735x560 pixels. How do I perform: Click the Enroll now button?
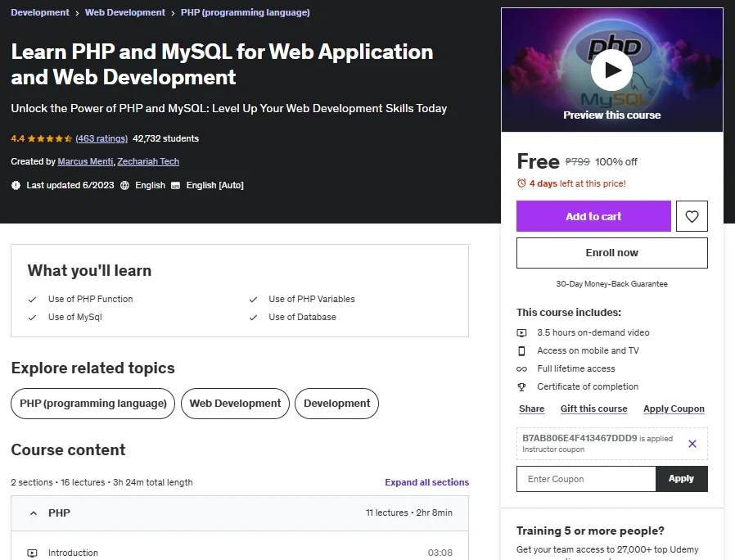pos(611,253)
